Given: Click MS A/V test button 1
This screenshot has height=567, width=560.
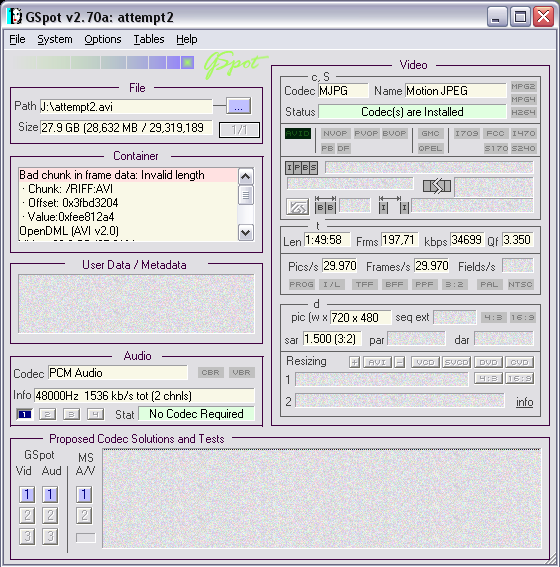Looking at the screenshot, I should tap(84, 494).
